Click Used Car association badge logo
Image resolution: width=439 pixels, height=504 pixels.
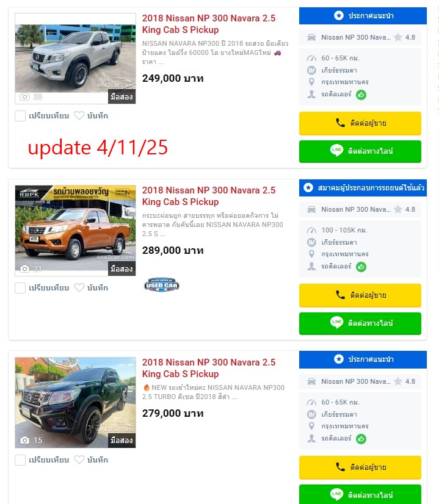tap(161, 285)
